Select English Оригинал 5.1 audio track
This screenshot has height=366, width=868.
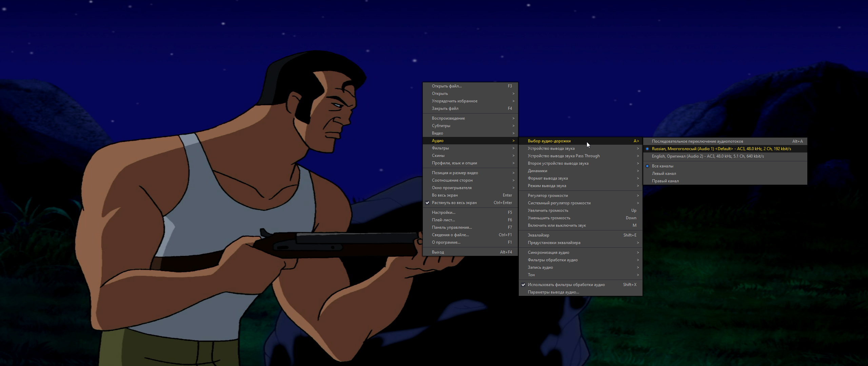point(725,156)
